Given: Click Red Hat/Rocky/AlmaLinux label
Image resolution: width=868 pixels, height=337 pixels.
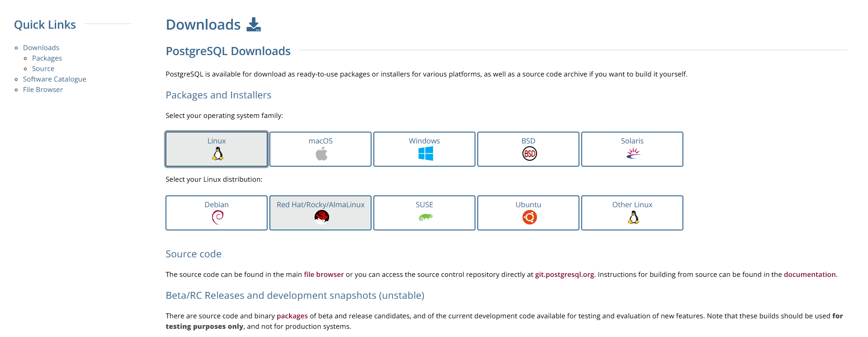Looking at the screenshot, I should click(320, 204).
